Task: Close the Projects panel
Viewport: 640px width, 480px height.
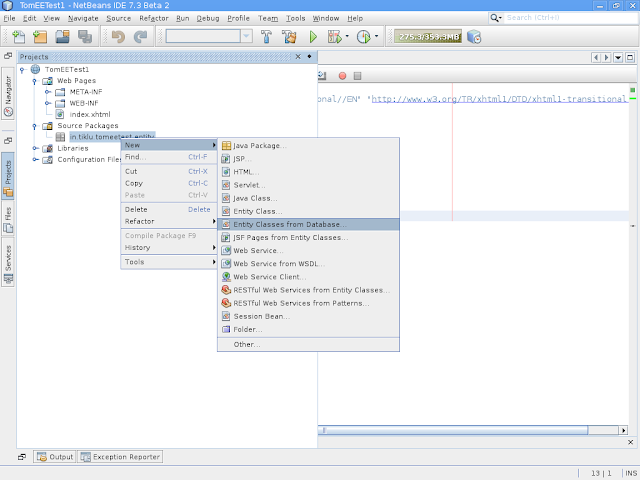Action: click(298, 57)
